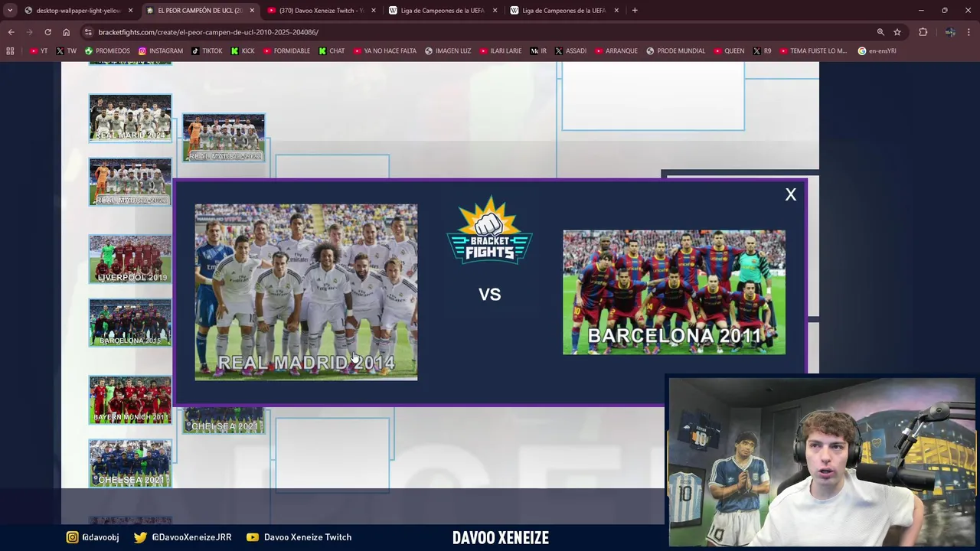Open the QUEEN bookmark
The width and height of the screenshot is (980, 551).
(x=729, y=51)
